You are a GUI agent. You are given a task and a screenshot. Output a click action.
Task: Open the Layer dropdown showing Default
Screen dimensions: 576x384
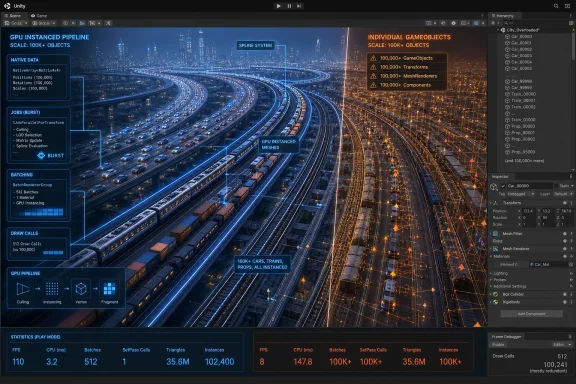(563, 194)
